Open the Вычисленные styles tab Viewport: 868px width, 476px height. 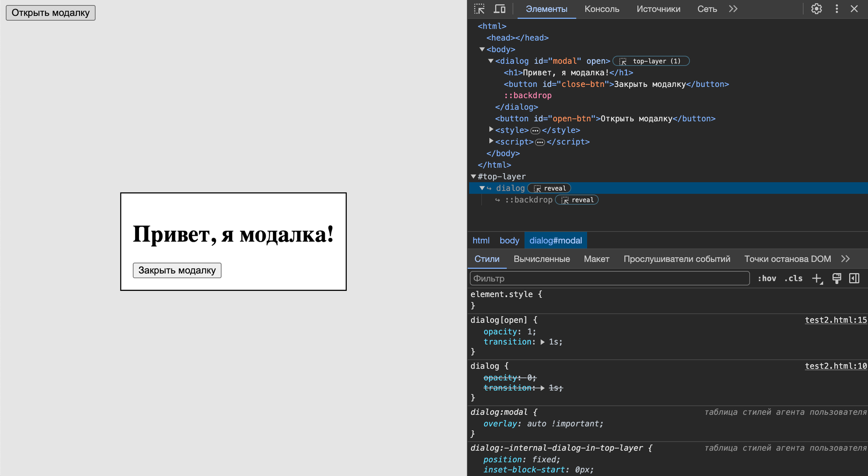click(x=542, y=259)
